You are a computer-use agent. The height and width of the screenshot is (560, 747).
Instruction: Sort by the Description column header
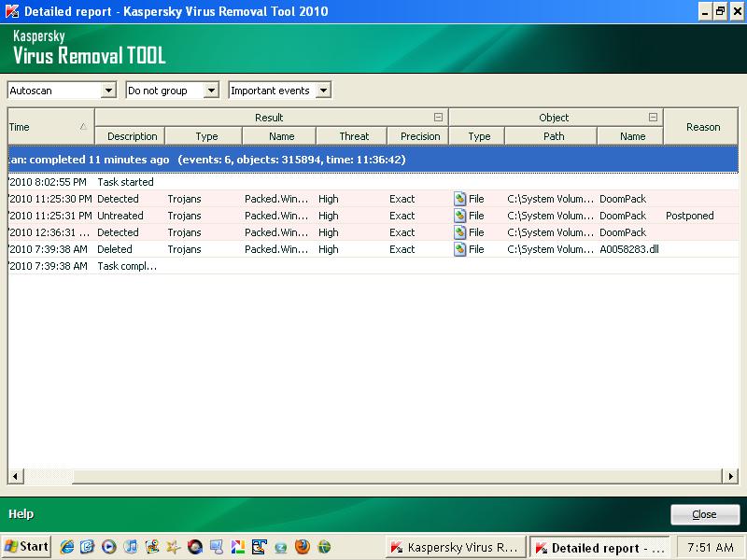pyautogui.click(x=130, y=136)
